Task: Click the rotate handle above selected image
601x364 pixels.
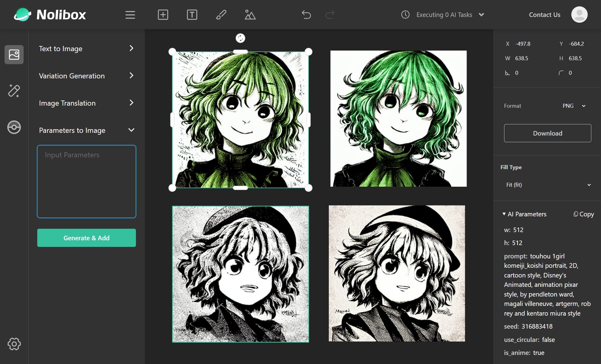Action: coord(240,38)
